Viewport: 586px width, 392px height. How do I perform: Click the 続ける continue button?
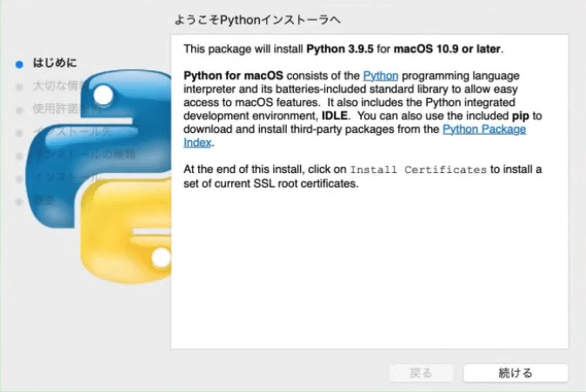tap(516, 373)
